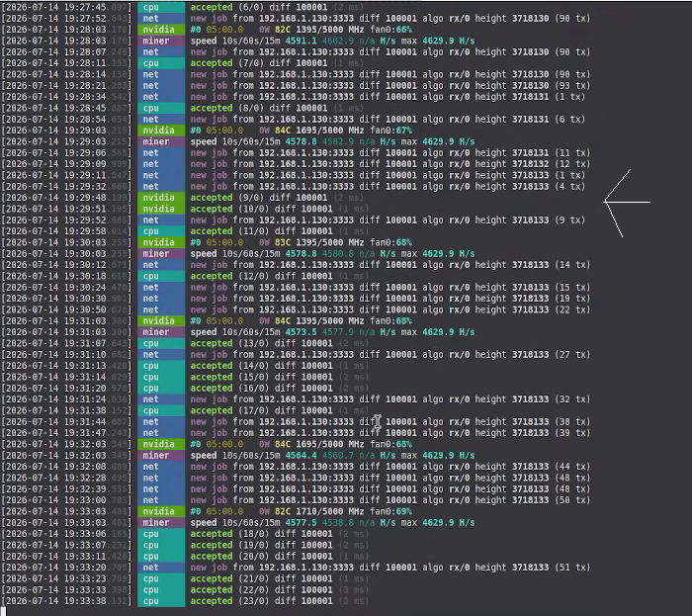Screen dimensions: 692x616
Task: Select the net job with "(14 tx)"
Action: point(390,265)
